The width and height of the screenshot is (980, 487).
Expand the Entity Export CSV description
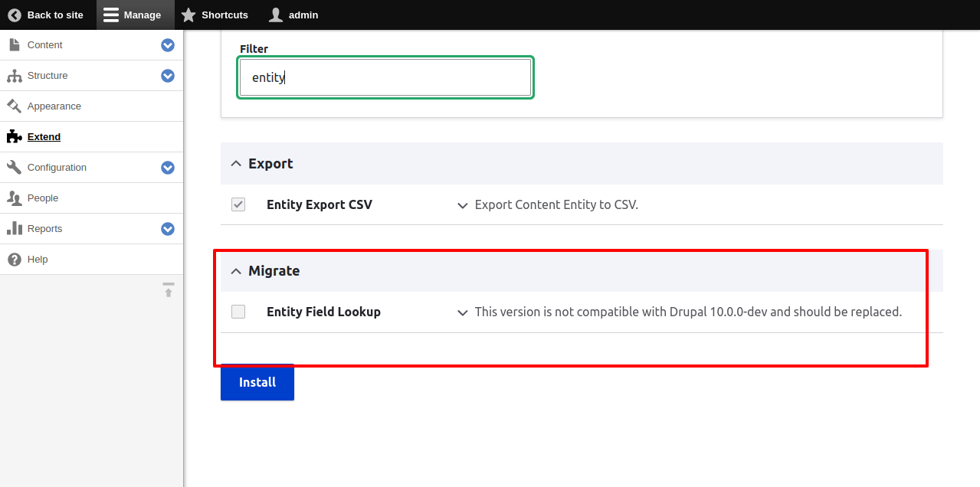(462, 205)
